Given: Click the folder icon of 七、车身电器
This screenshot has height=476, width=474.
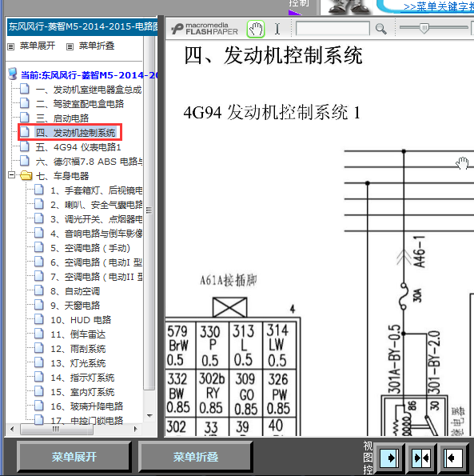Looking at the screenshot, I should (x=26, y=175).
